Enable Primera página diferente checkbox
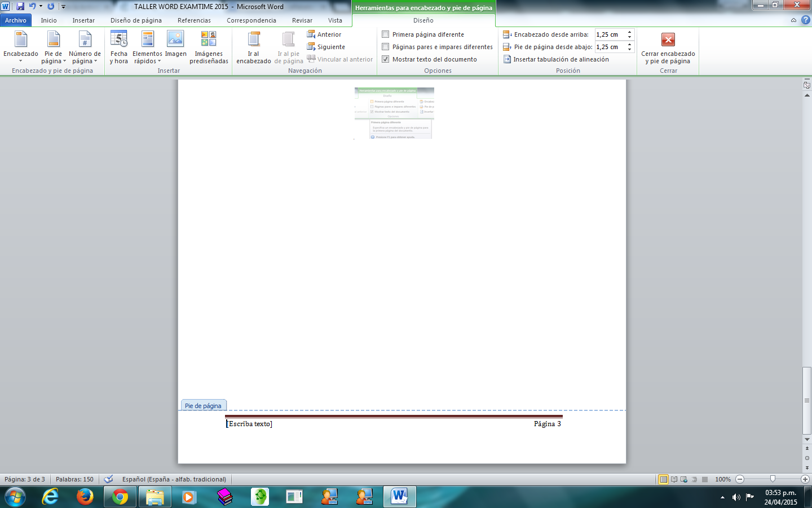 [386, 34]
